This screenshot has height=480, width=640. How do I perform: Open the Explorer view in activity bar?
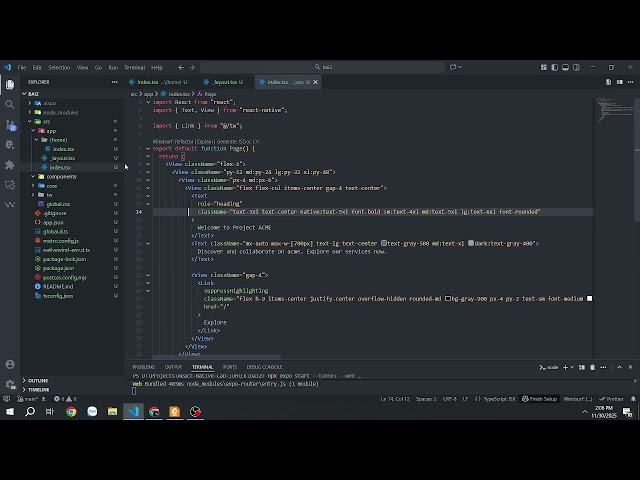point(10,84)
